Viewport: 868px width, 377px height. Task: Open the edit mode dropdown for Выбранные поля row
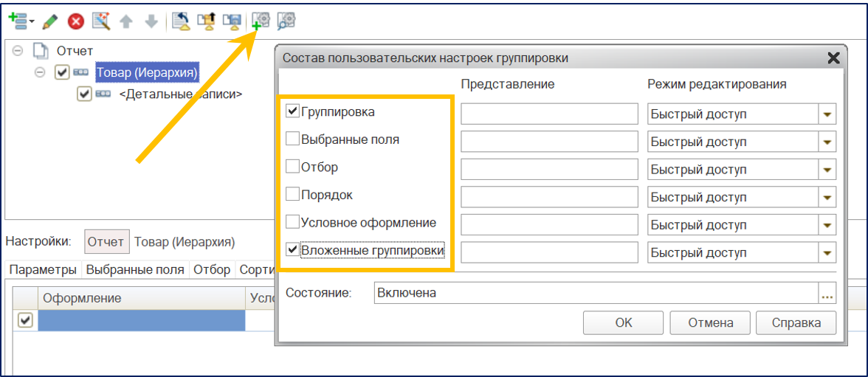click(x=827, y=142)
